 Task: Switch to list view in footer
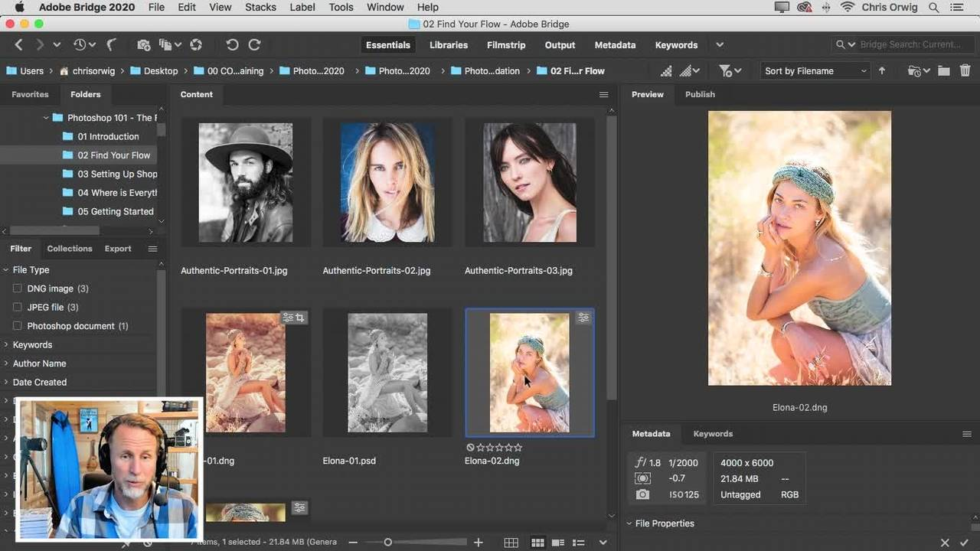579,543
